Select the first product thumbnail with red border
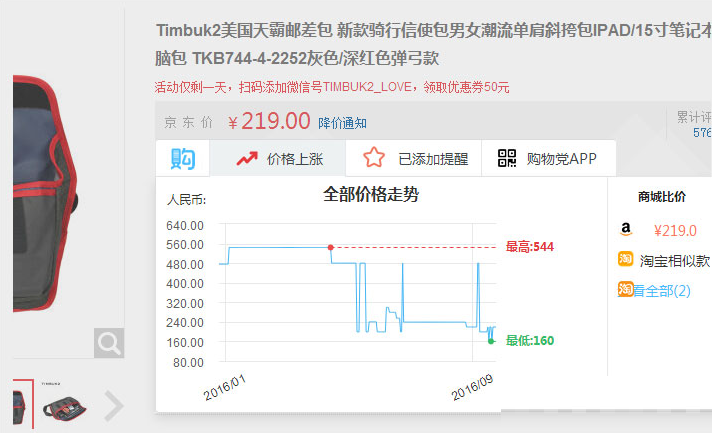Screen dimensions: 712x433 [23, 404]
